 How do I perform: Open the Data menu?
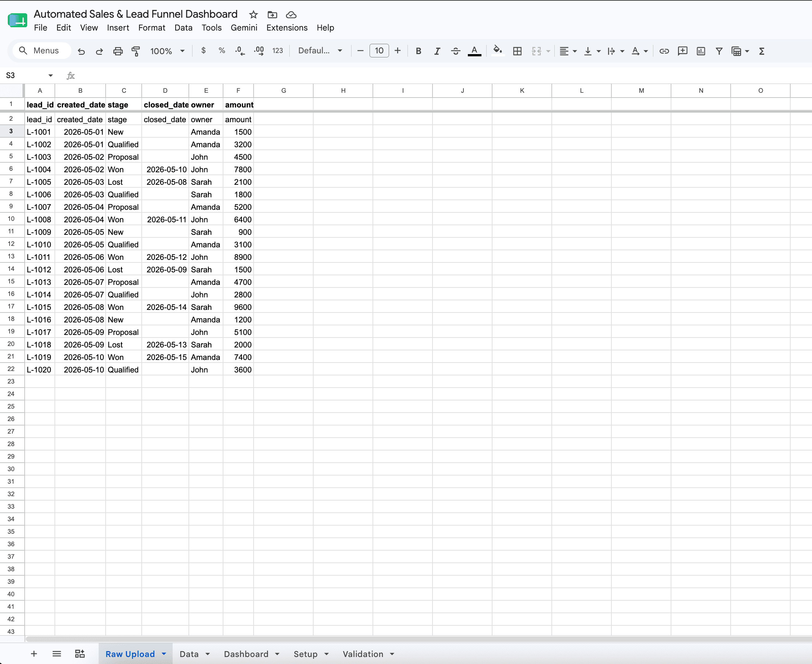(x=183, y=28)
